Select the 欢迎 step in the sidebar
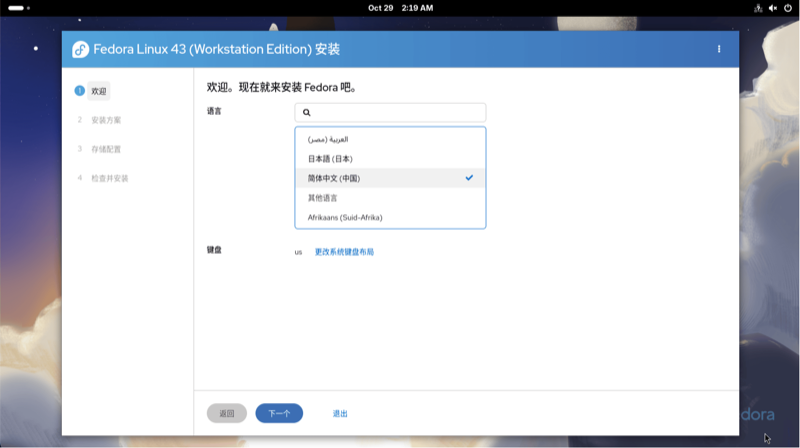The width and height of the screenshot is (800, 448). (x=99, y=91)
